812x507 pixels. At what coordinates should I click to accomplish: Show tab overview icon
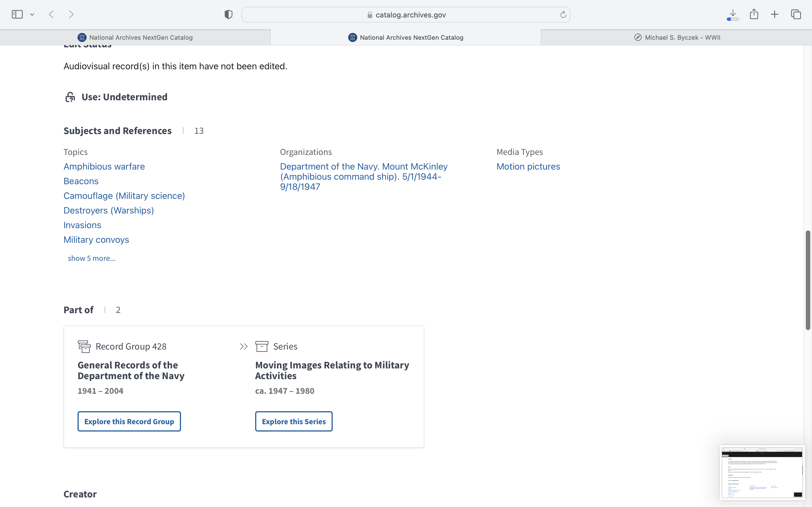click(x=796, y=14)
